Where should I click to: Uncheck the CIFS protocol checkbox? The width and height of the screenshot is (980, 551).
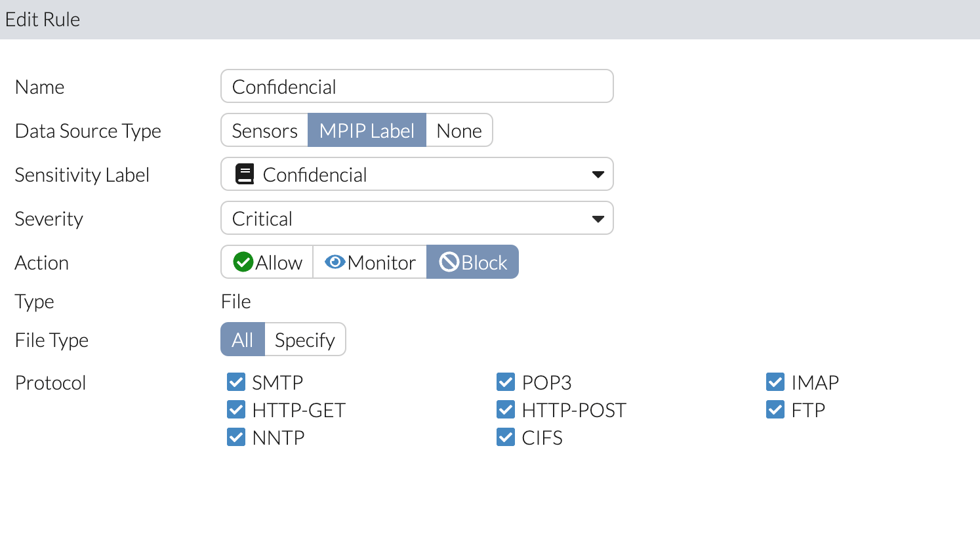pos(506,437)
